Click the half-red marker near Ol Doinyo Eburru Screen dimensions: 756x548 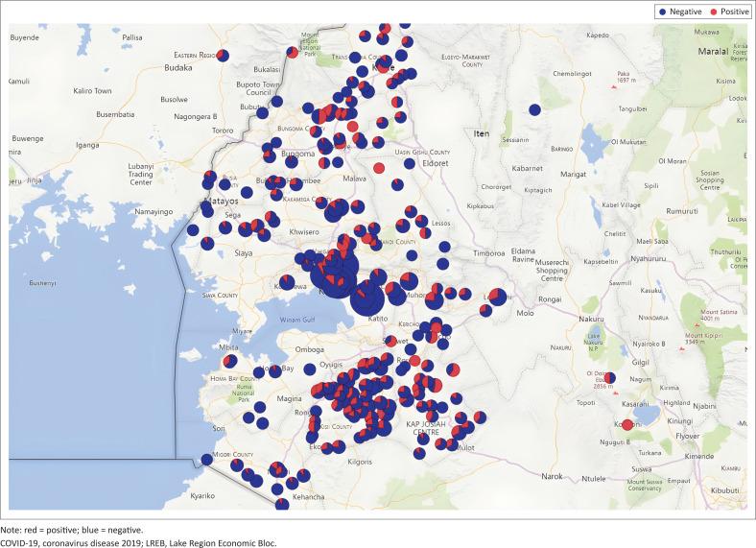point(609,379)
